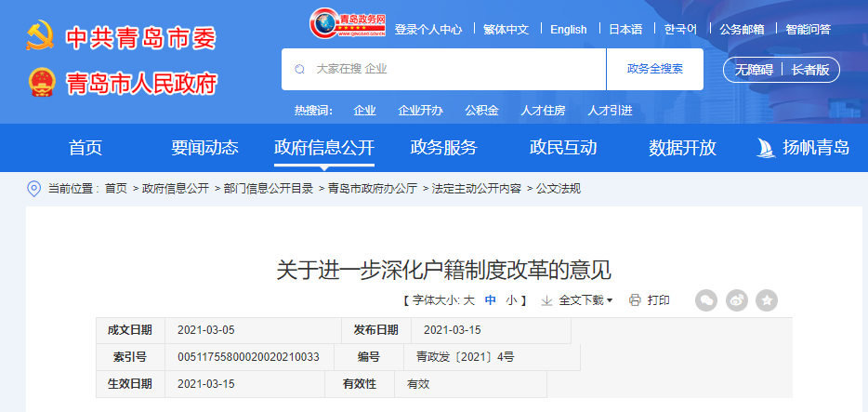Click breadcrumb 首页

(x=115, y=189)
